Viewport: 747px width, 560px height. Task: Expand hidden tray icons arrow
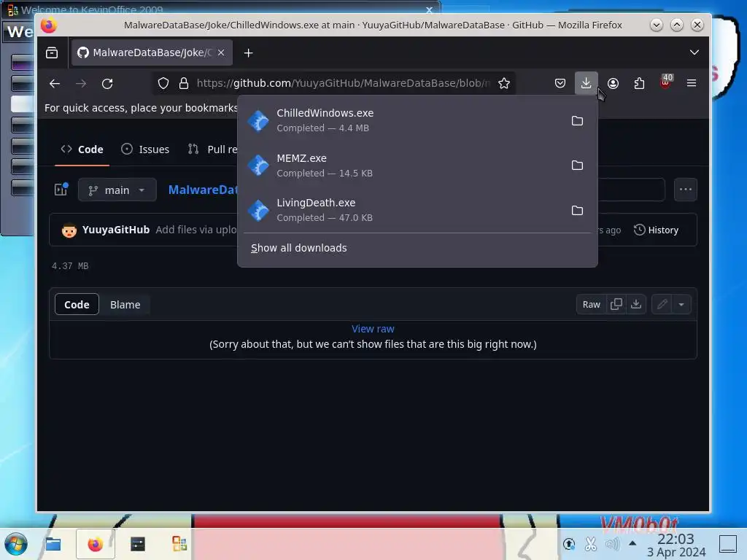[632, 542]
